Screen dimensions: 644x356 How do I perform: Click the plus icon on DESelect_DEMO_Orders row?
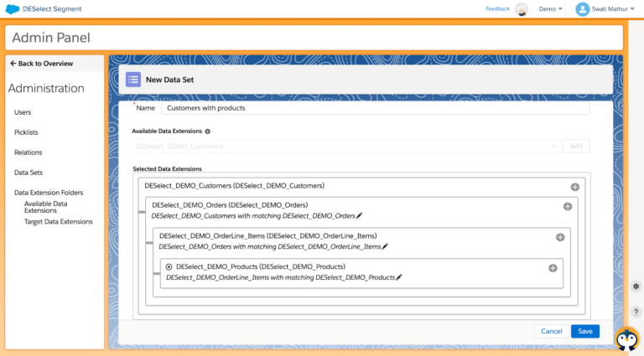(567, 206)
